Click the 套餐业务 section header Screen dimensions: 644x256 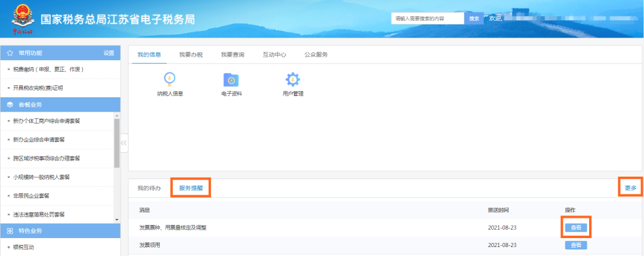coord(60,105)
